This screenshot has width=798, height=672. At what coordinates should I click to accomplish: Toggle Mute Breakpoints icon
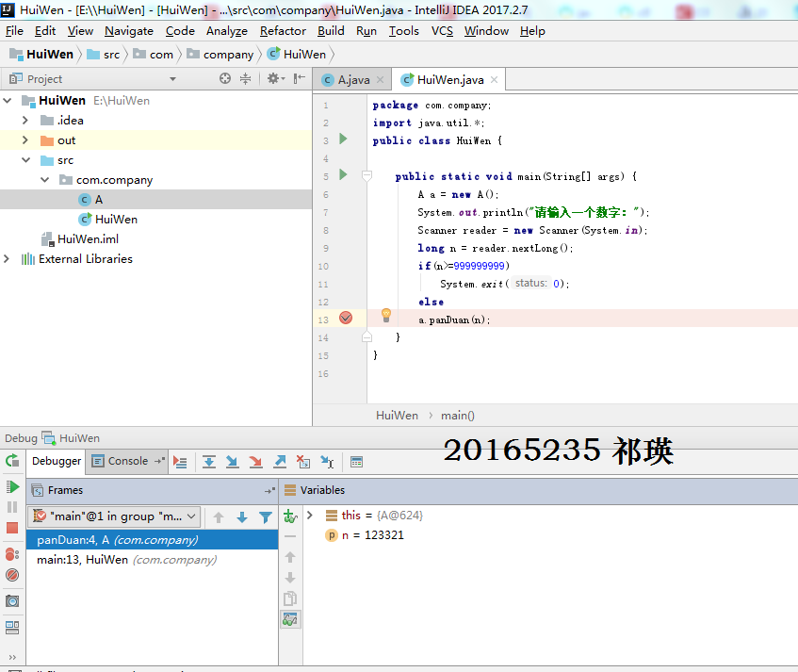click(x=12, y=575)
